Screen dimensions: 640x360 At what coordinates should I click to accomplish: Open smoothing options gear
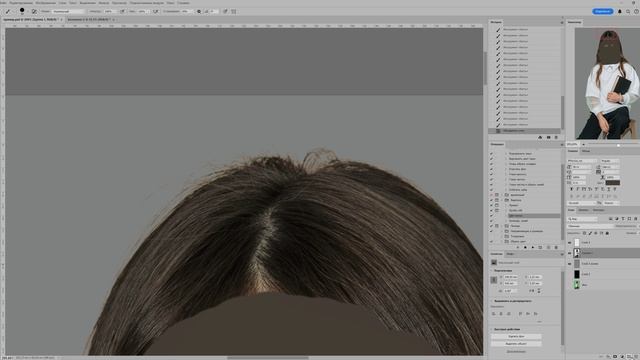pos(199,11)
